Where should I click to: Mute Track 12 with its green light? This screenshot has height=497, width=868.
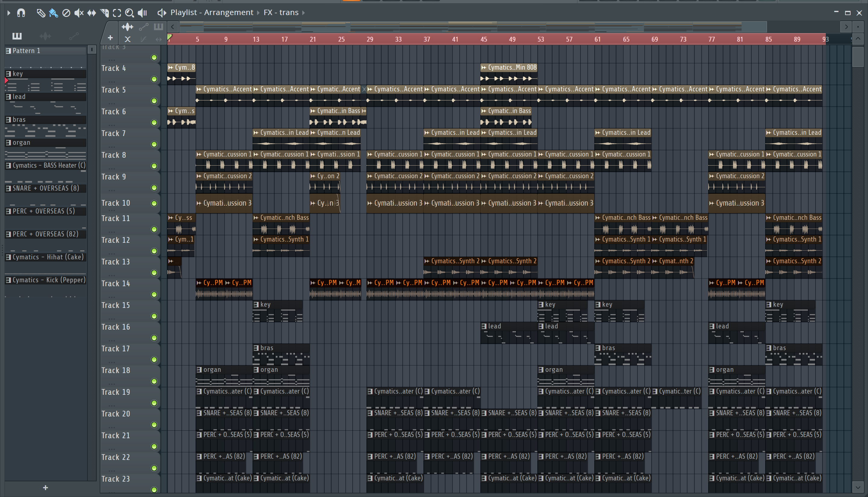[x=154, y=251]
